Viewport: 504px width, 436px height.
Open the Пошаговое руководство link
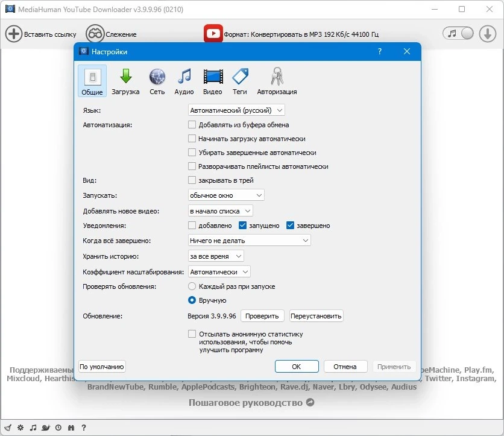(245, 403)
